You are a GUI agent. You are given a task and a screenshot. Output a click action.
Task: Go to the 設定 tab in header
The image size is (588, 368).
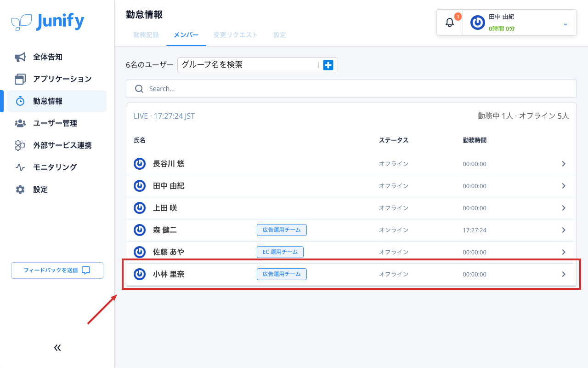coord(279,35)
